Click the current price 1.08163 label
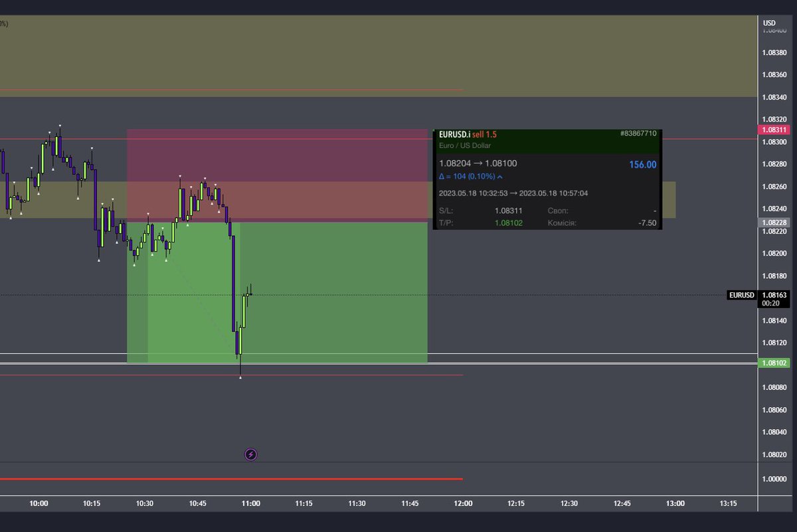 [x=774, y=295]
